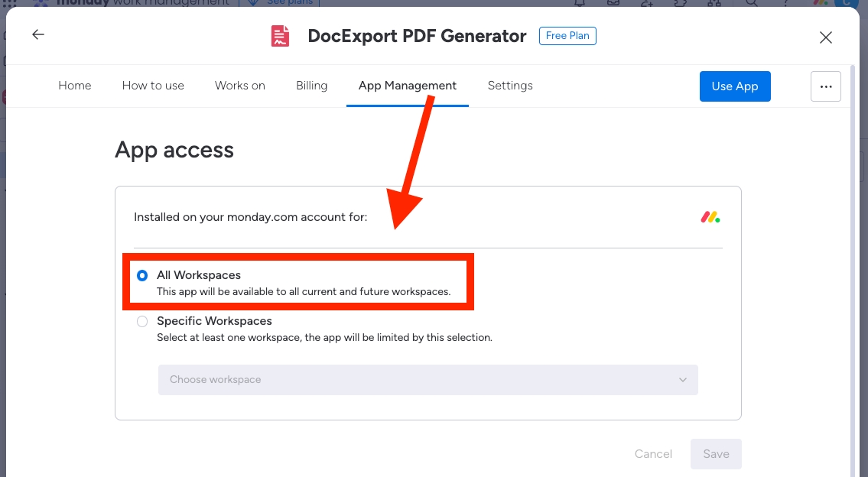Open the three-dot more options menu

click(x=825, y=86)
